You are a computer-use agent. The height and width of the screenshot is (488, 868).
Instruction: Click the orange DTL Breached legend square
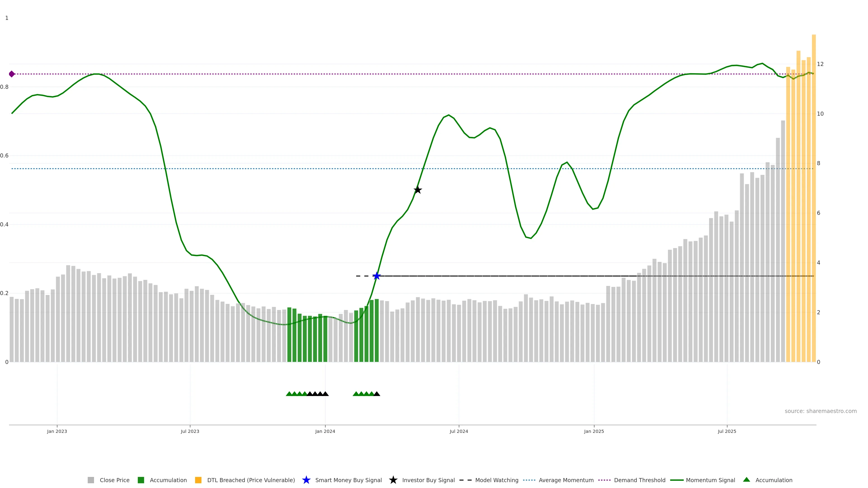(198, 480)
